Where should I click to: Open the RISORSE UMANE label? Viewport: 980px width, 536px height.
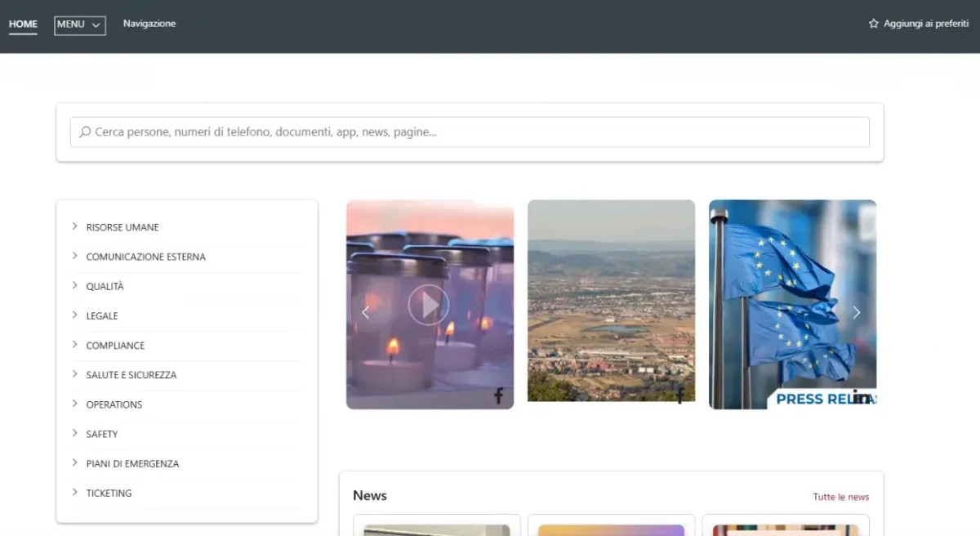tap(122, 227)
